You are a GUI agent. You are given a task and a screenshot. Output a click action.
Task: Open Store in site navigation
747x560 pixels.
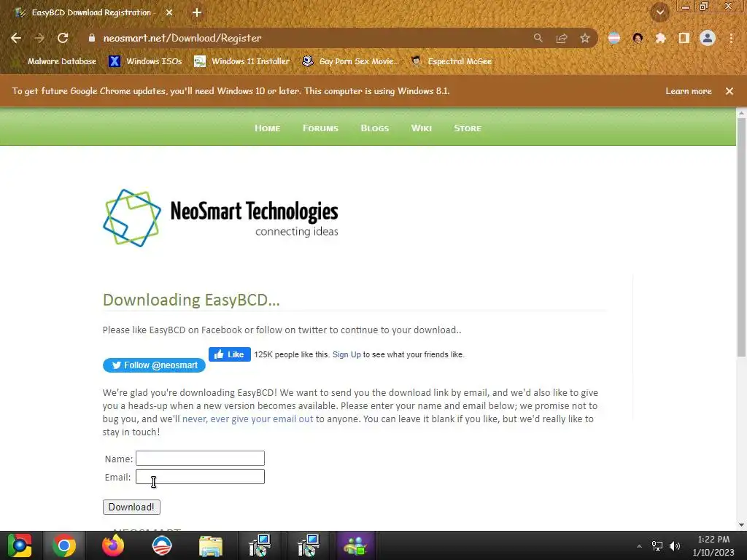[x=468, y=128]
